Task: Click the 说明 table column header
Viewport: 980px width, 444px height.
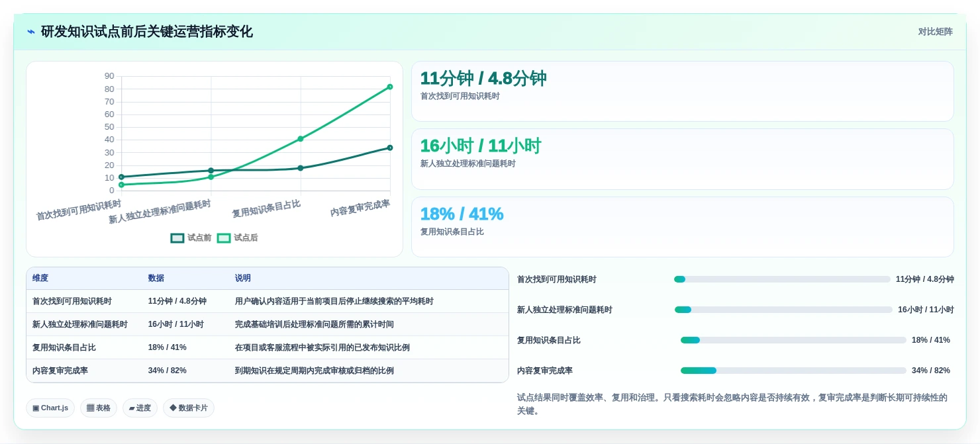Action: pyautogui.click(x=243, y=279)
